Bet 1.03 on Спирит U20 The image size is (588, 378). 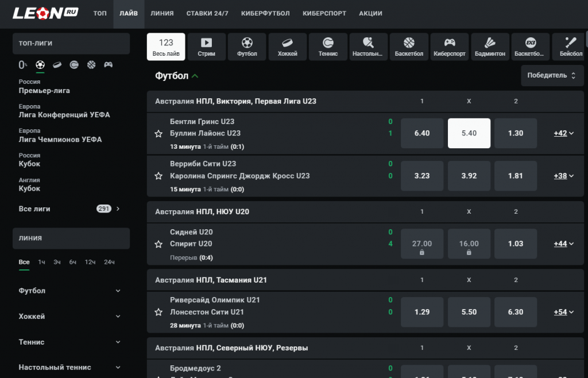point(516,244)
